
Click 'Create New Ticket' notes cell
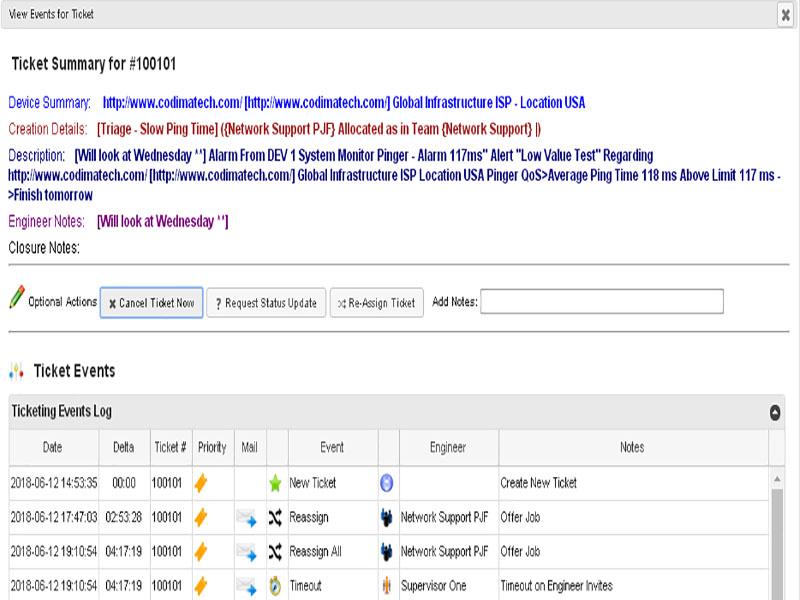(x=633, y=483)
